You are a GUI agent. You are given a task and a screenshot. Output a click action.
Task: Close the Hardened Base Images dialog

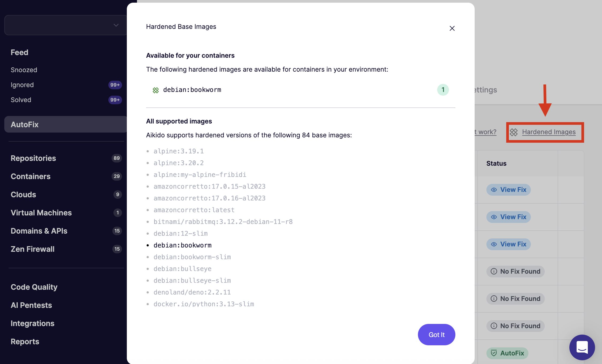tap(452, 28)
